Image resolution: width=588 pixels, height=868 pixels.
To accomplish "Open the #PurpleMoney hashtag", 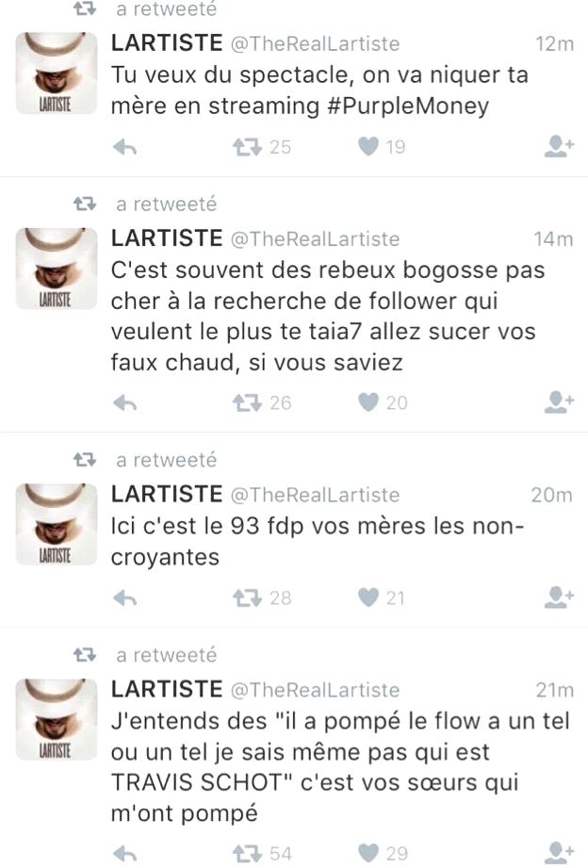I will 409,106.
